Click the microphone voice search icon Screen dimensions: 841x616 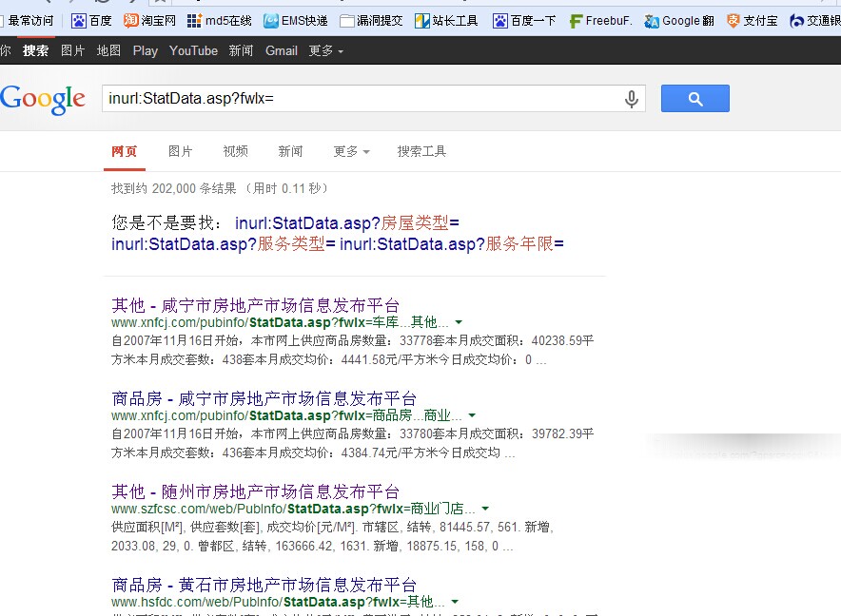pos(632,99)
